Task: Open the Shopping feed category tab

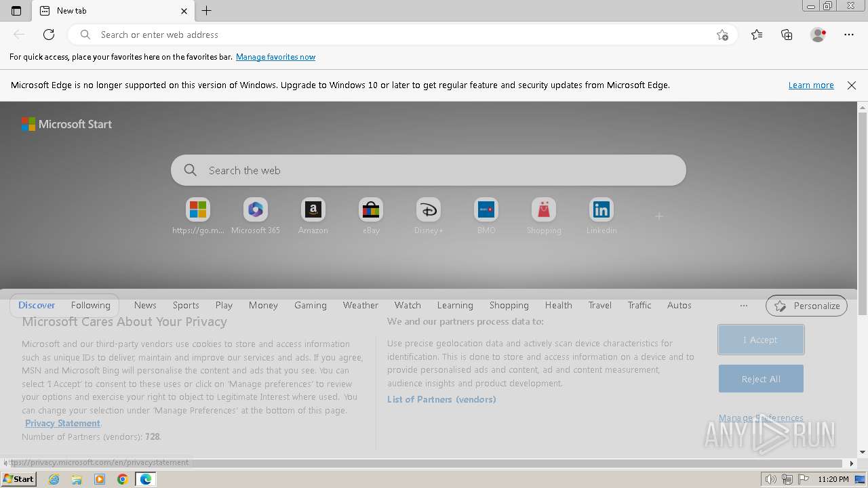Action: [509, 305]
